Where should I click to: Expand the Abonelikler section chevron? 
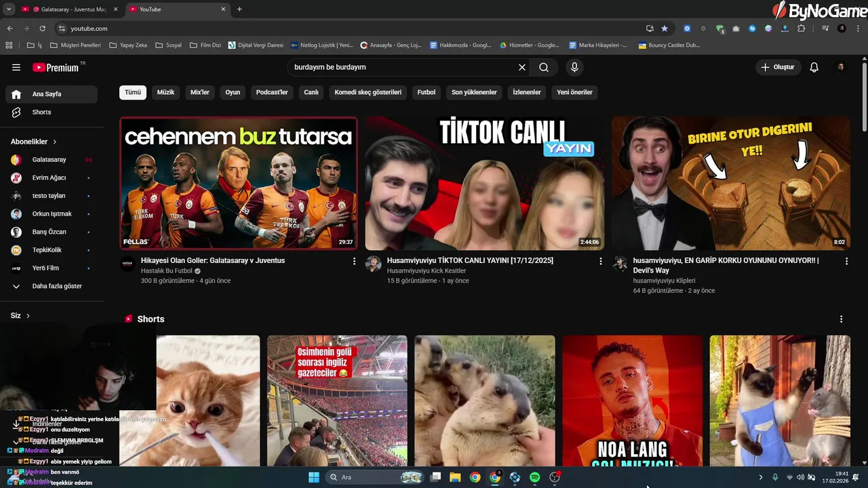(x=55, y=142)
